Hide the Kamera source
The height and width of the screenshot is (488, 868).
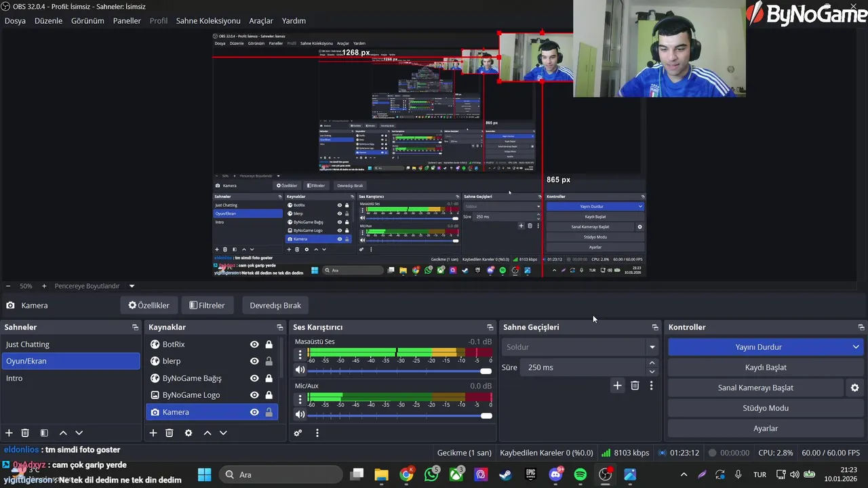(x=254, y=412)
